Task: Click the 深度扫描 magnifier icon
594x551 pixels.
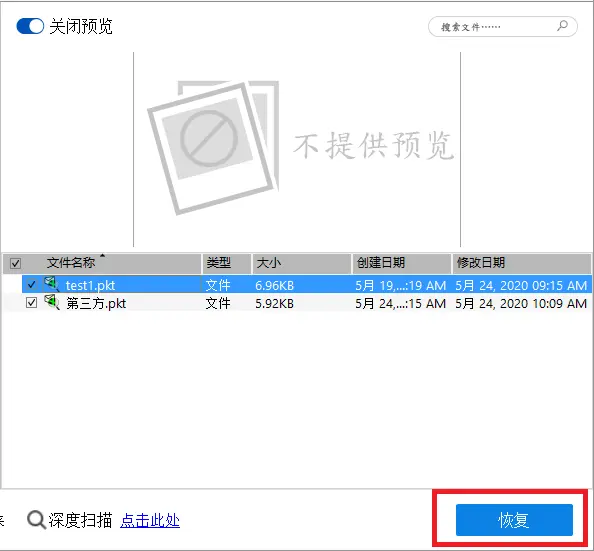Action: [36, 520]
